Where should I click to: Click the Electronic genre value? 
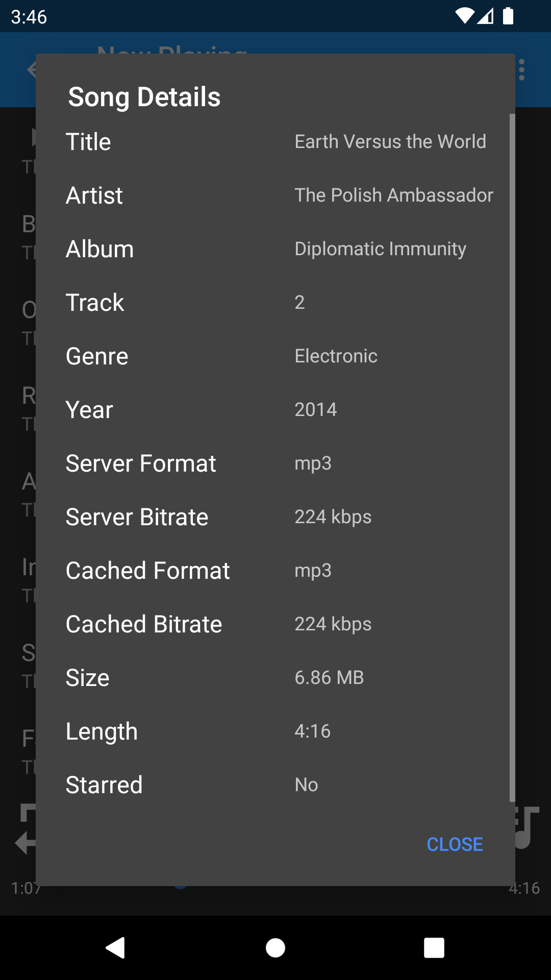click(x=336, y=356)
